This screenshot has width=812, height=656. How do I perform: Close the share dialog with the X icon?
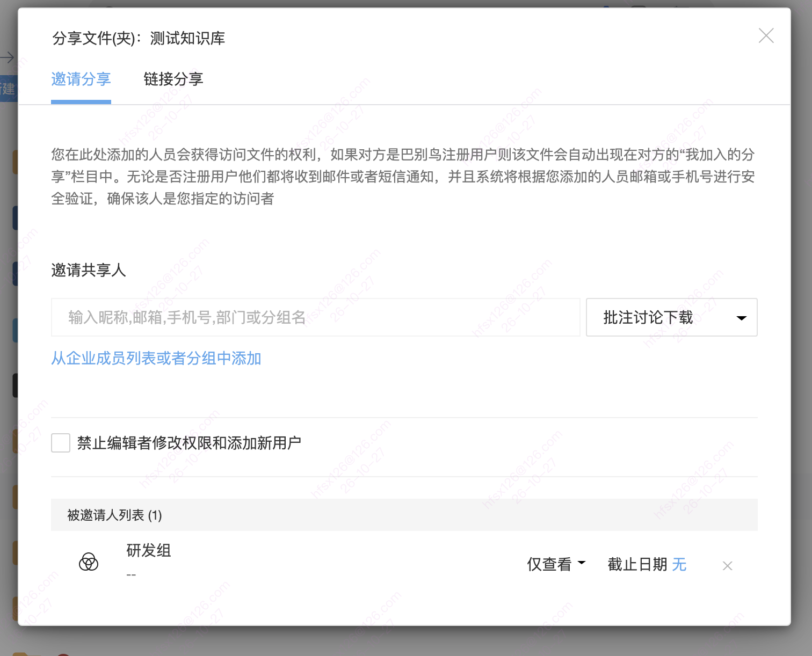point(766,36)
